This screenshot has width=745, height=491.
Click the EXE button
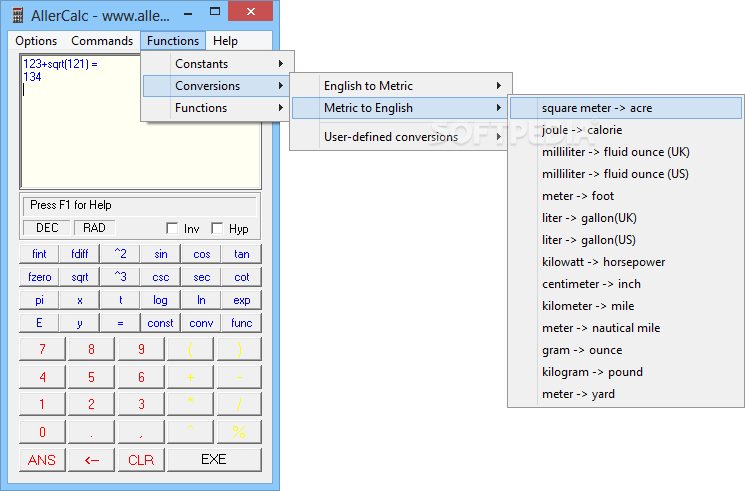coord(214,460)
